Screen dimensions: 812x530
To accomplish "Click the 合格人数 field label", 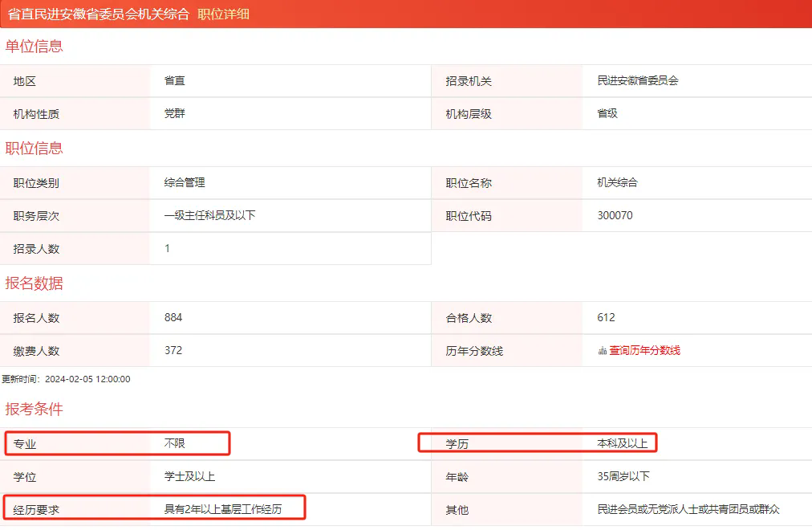I will pyautogui.click(x=469, y=318).
